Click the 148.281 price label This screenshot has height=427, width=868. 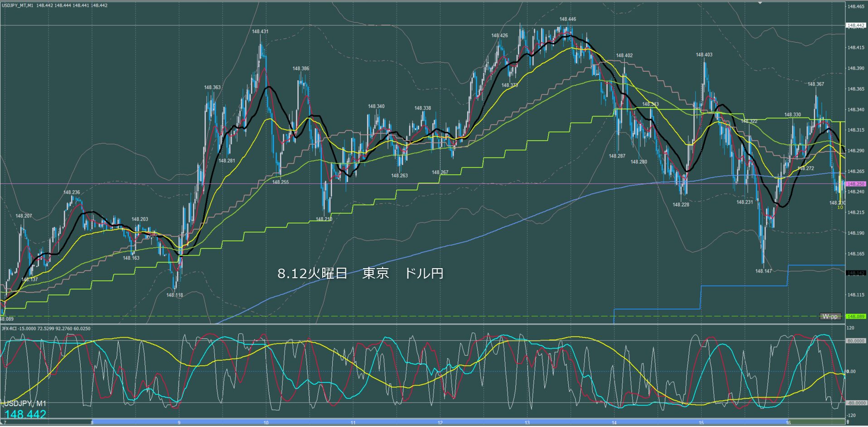[x=227, y=161]
